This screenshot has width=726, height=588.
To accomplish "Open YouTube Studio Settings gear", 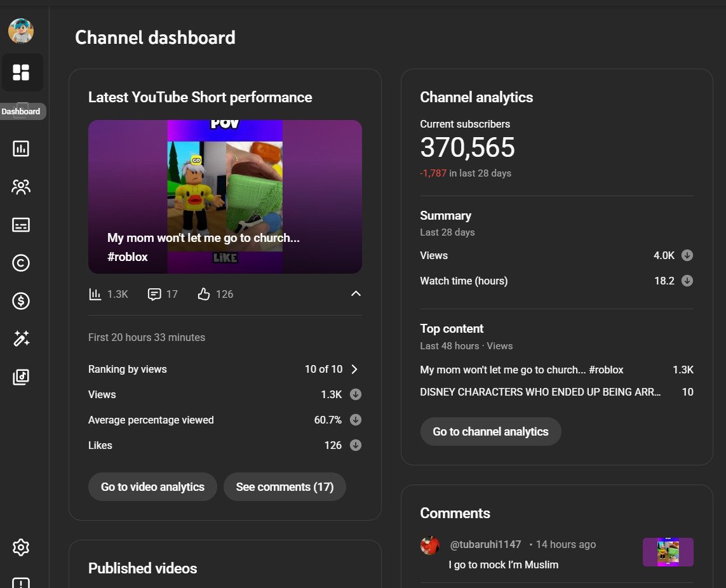I will [22, 547].
